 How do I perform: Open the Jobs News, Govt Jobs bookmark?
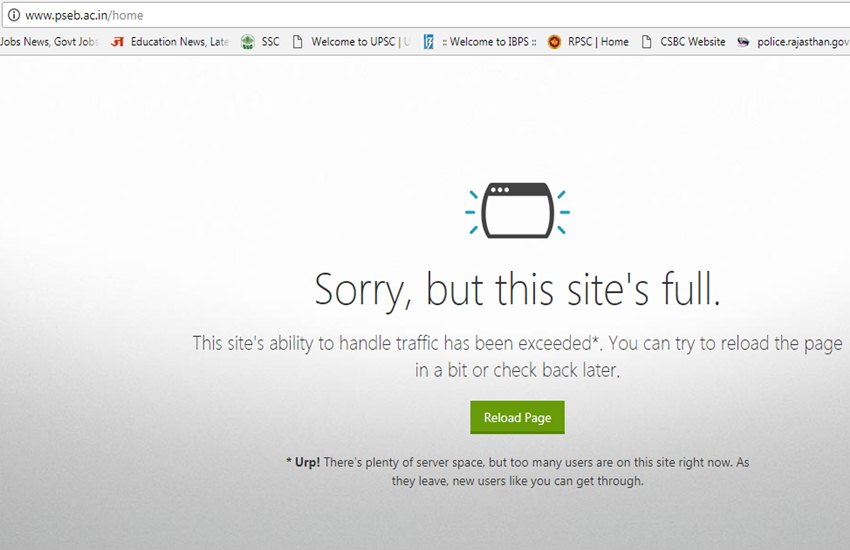click(x=49, y=42)
